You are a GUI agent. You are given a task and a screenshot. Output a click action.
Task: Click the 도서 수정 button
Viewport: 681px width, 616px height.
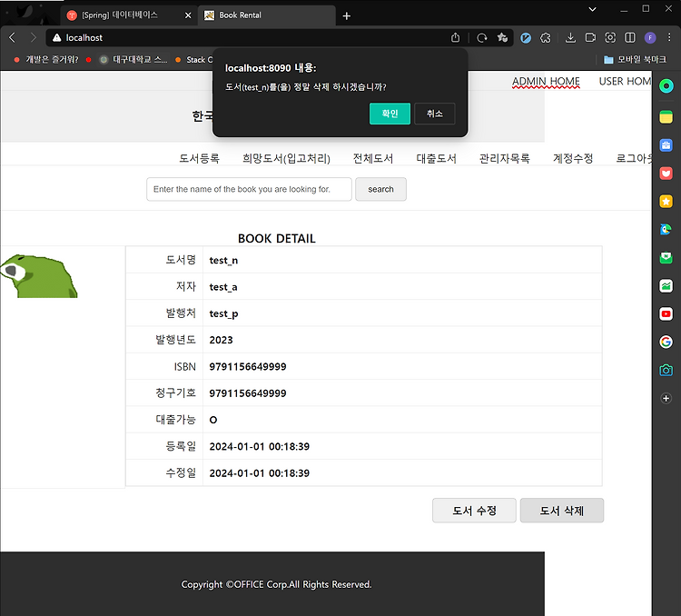[474, 511]
